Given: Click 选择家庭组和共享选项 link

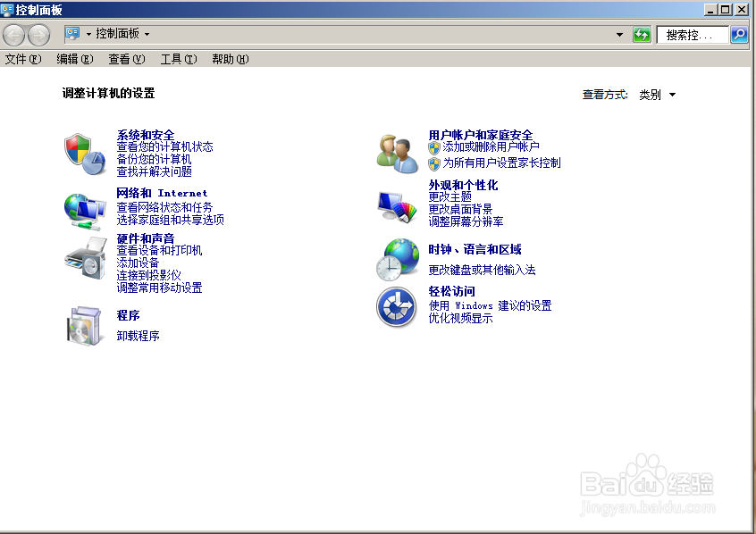Looking at the screenshot, I should pyautogui.click(x=170, y=221).
